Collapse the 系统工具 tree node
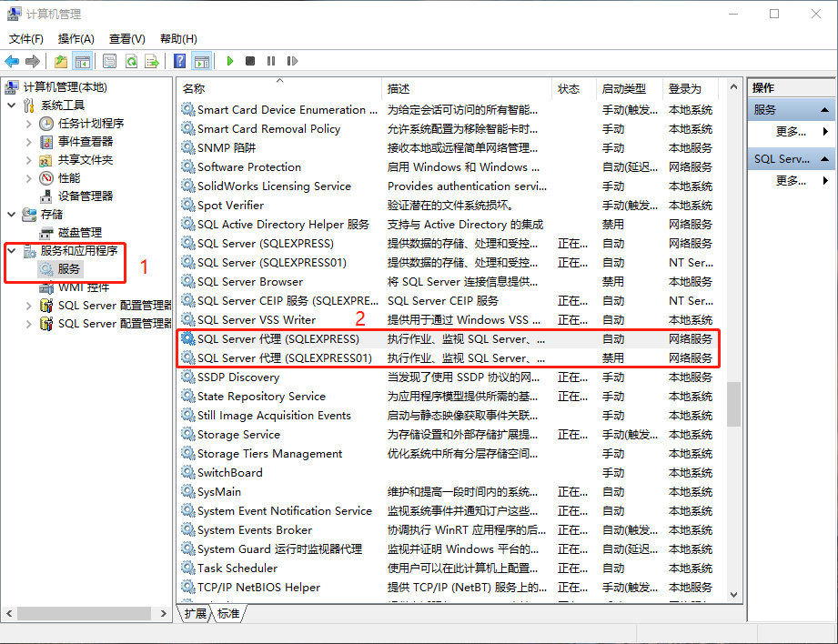Image resolution: width=838 pixels, height=644 pixels. click(x=11, y=106)
